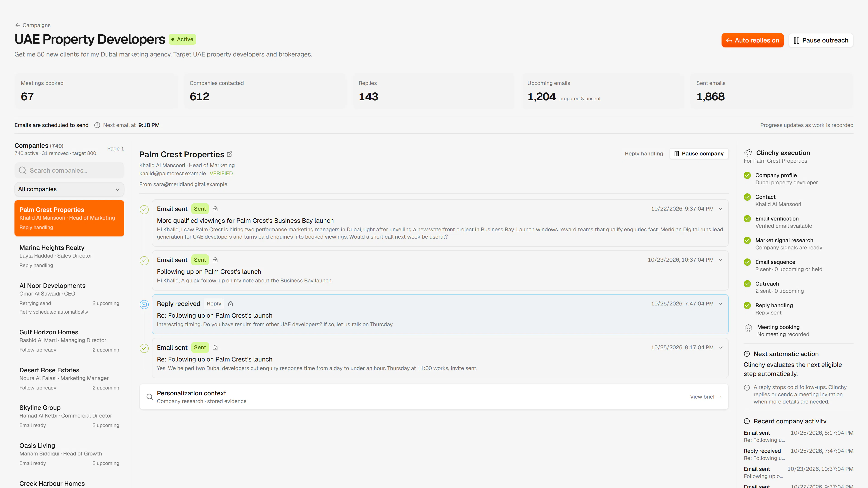Click Meeting booking pending icon
The width and height of the screenshot is (868, 488).
pyautogui.click(x=748, y=328)
